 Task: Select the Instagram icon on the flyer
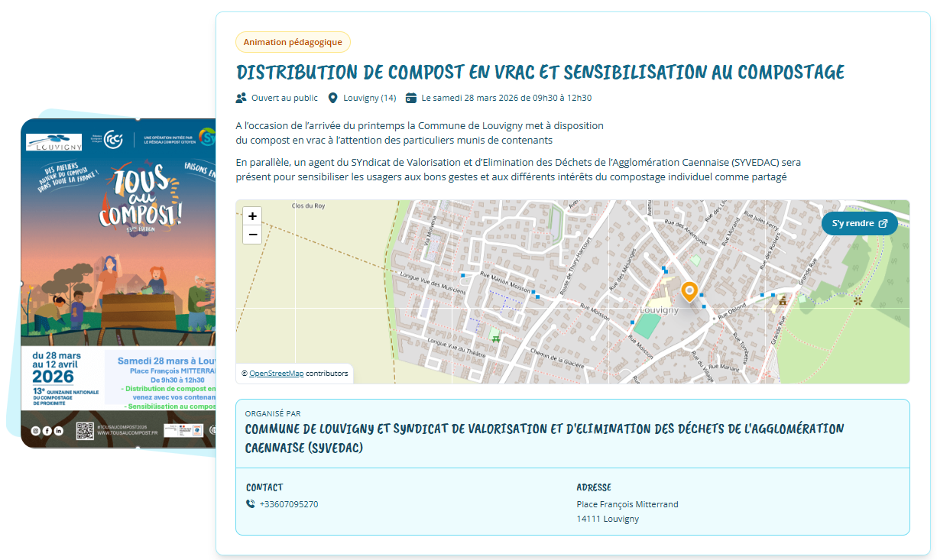[35, 431]
